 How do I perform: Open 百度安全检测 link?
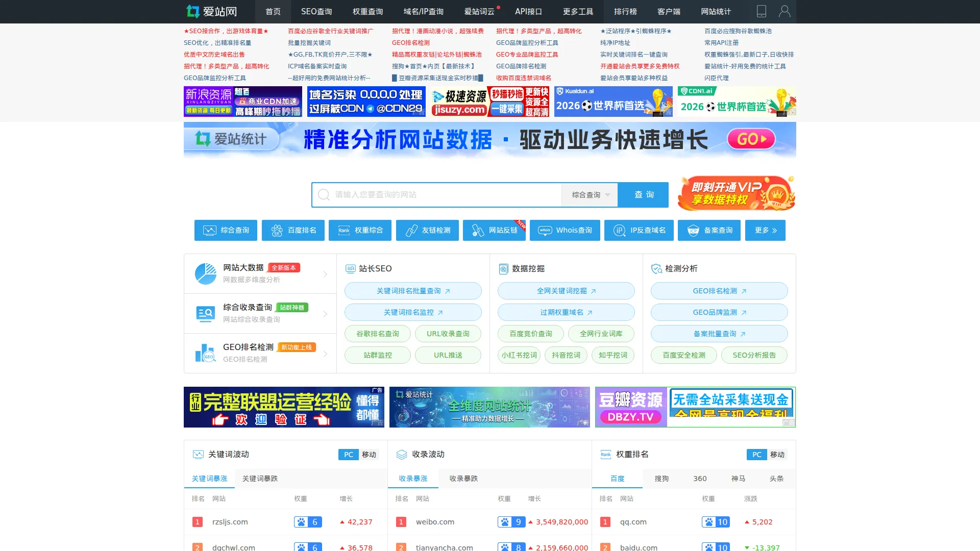pos(684,355)
